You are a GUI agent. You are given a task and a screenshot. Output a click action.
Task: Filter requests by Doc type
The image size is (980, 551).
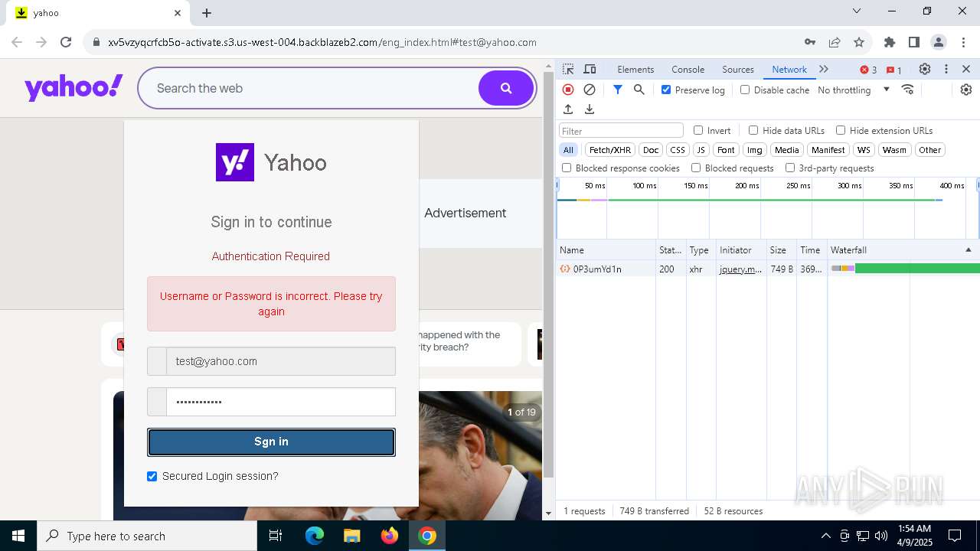point(651,150)
